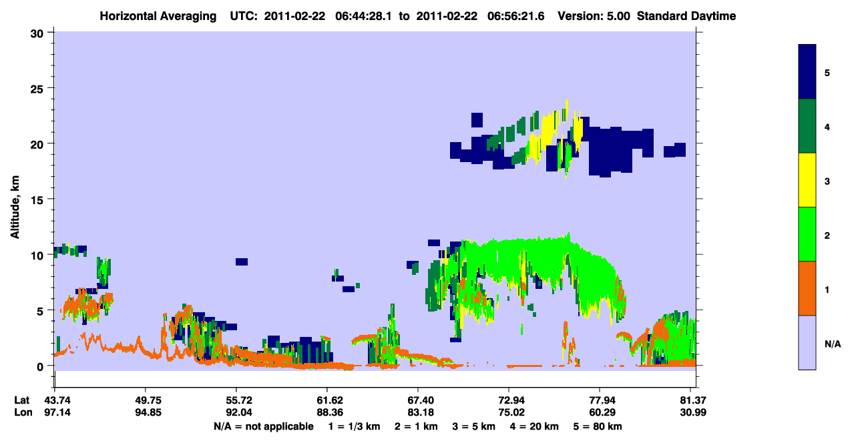The height and width of the screenshot is (445, 868).
Task: Click the colorbar label '5'
Action: [827, 72]
